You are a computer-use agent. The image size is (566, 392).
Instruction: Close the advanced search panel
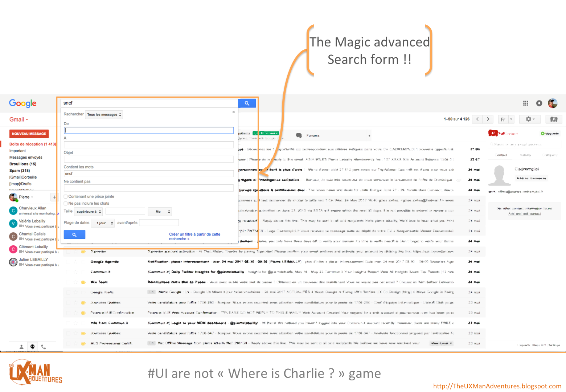pyautogui.click(x=234, y=112)
